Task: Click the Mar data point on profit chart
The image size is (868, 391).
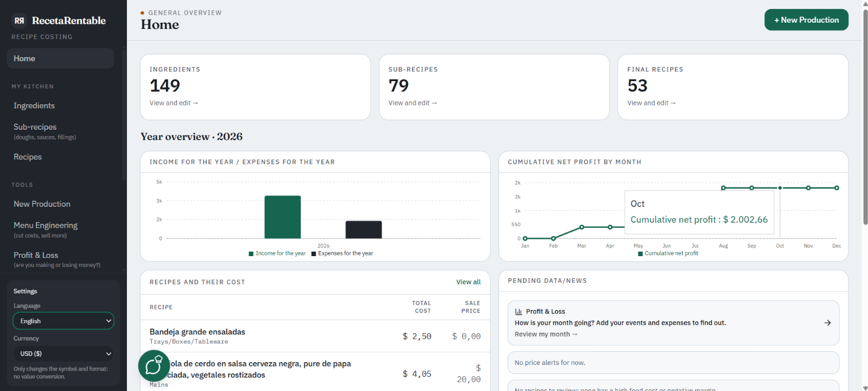Action: [582, 227]
